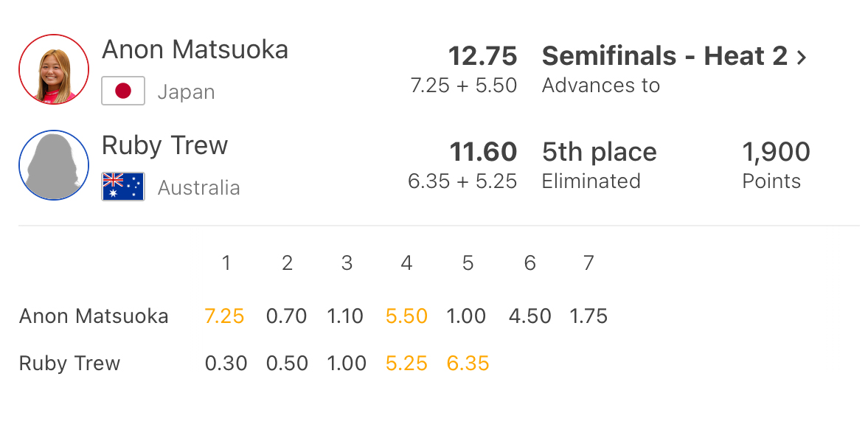The height and width of the screenshot is (424, 868).
Task: Click the Japan flag icon
Action: [x=123, y=91]
